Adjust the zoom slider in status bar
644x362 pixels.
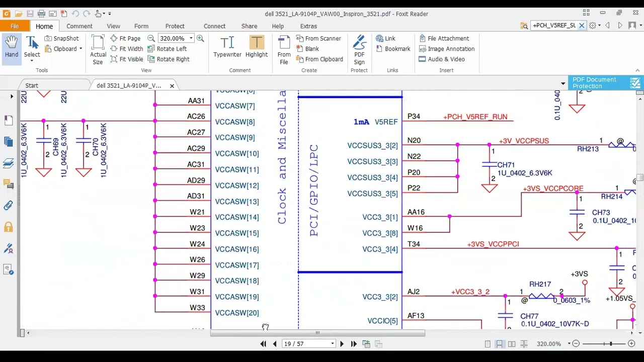coord(611,344)
